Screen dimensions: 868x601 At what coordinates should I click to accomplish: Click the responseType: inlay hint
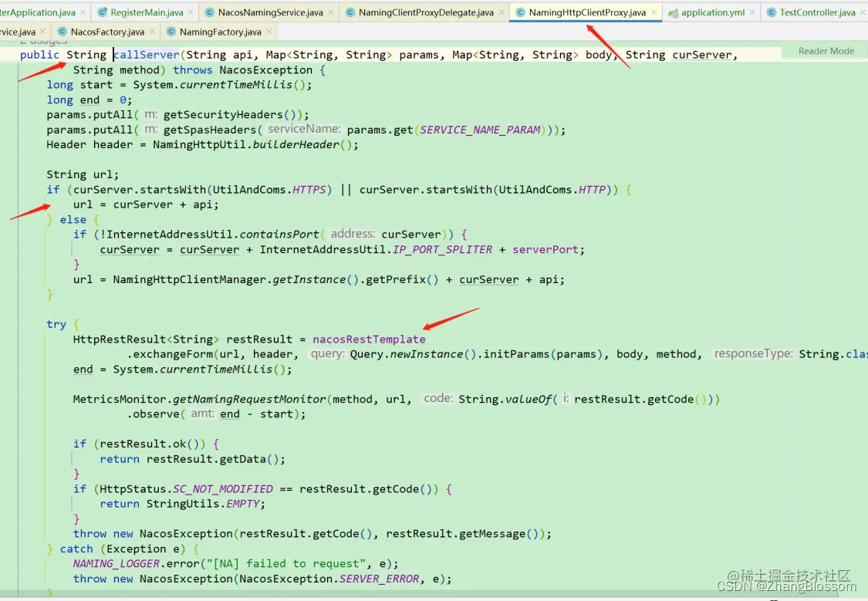click(753, 353)
